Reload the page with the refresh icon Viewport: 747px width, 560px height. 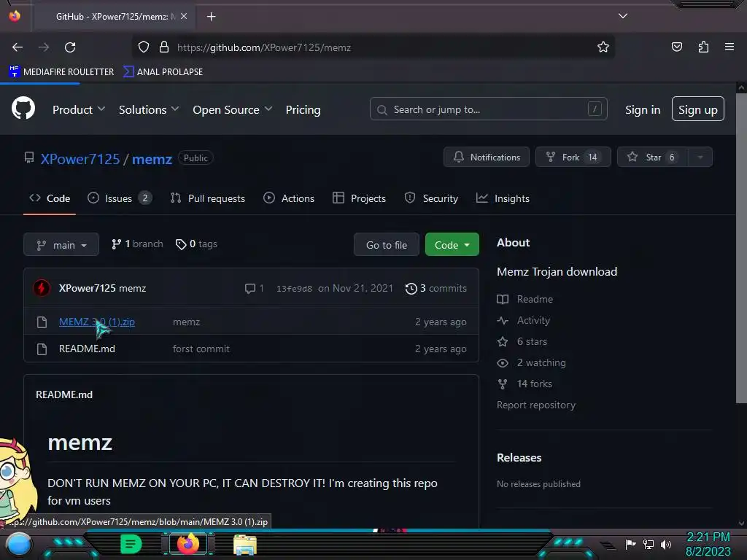[x=70, y=47]
